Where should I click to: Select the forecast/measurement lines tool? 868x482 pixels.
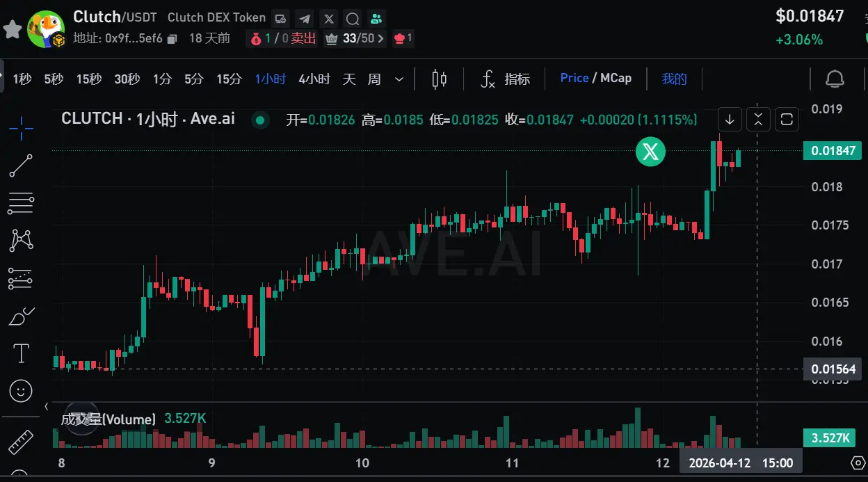click(x=21, y=279)
